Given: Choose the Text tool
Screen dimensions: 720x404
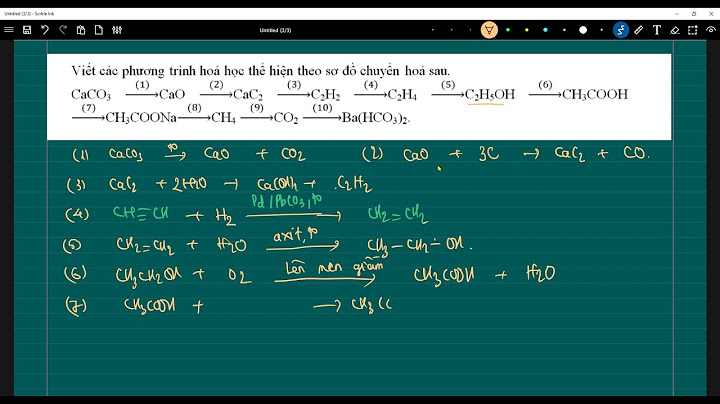Looking at the screenshot, I should (657, 30).
